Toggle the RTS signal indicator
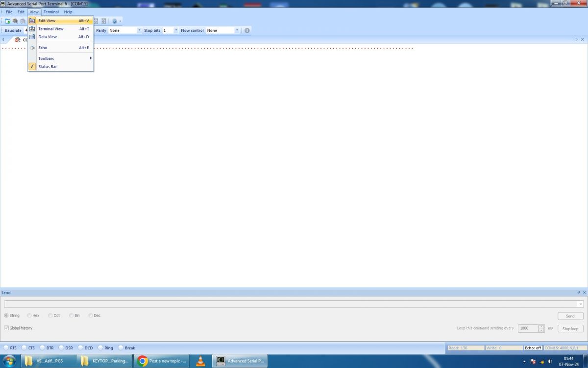Screen dimensions: 588x368 point(6,348)
